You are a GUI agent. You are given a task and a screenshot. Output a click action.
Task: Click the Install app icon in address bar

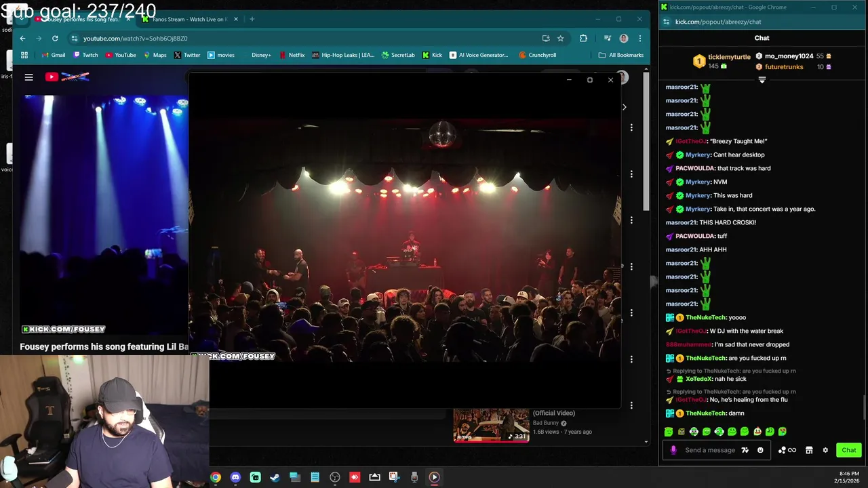coord(546,39)
